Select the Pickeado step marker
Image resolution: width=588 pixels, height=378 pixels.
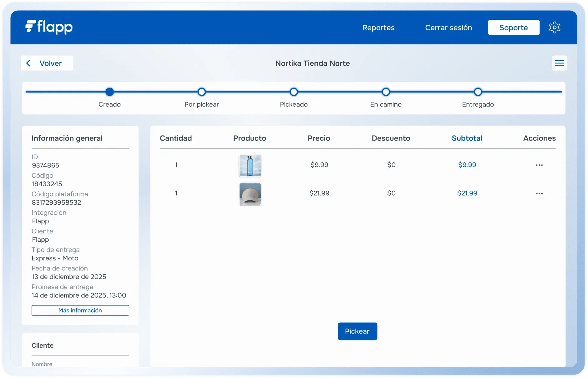(294, 92)
